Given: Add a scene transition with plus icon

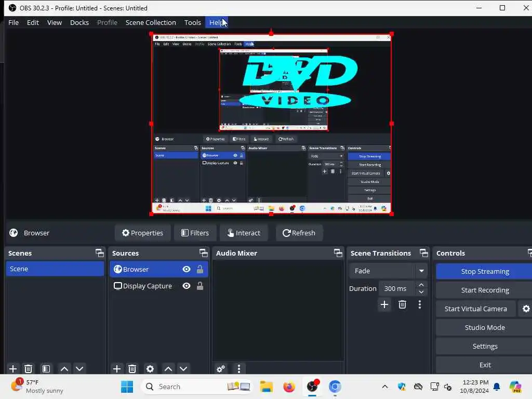Looking at the screenshot, I should [x=384, y=304].
